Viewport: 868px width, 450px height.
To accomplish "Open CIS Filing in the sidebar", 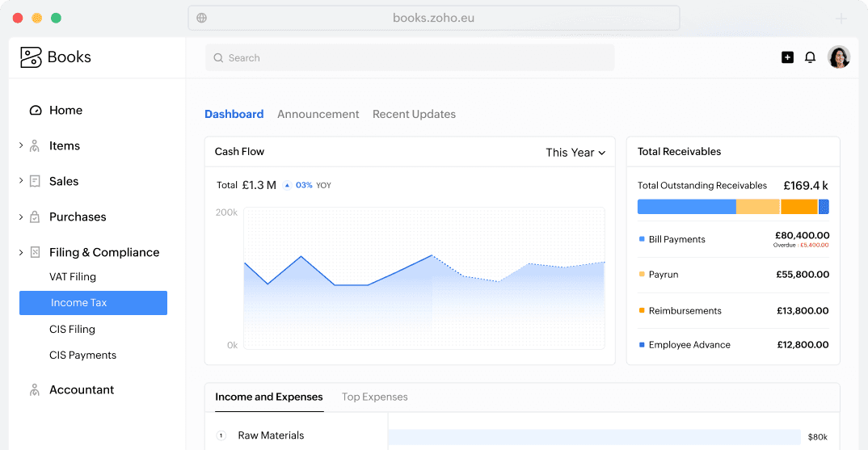I will point(72,329).
